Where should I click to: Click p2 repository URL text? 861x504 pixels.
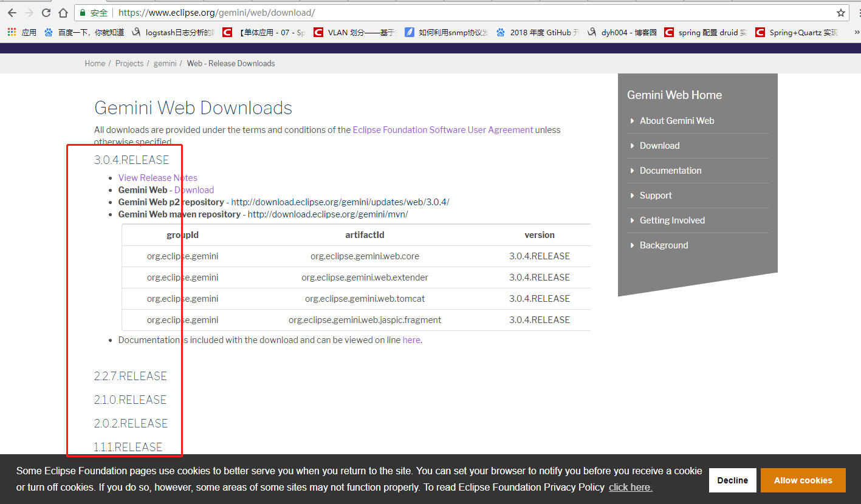(340, 202)
